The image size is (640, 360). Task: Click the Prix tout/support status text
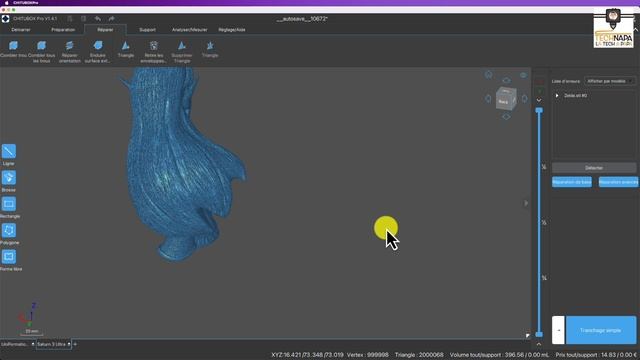pyautogui.click(x=596, y=355)
